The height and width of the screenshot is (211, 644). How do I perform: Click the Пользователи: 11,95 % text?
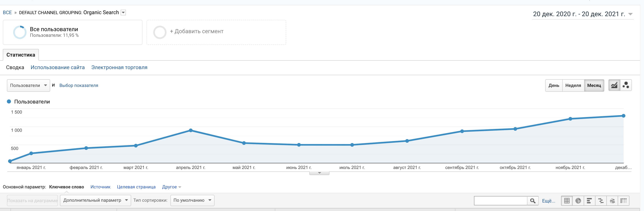pos(54,35)
